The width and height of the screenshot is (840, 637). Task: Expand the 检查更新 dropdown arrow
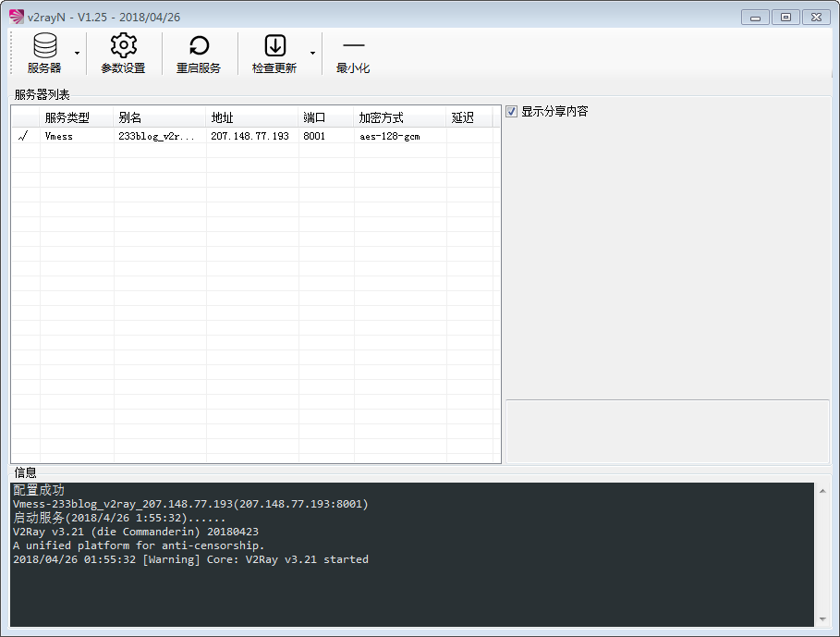coord(313,53)
